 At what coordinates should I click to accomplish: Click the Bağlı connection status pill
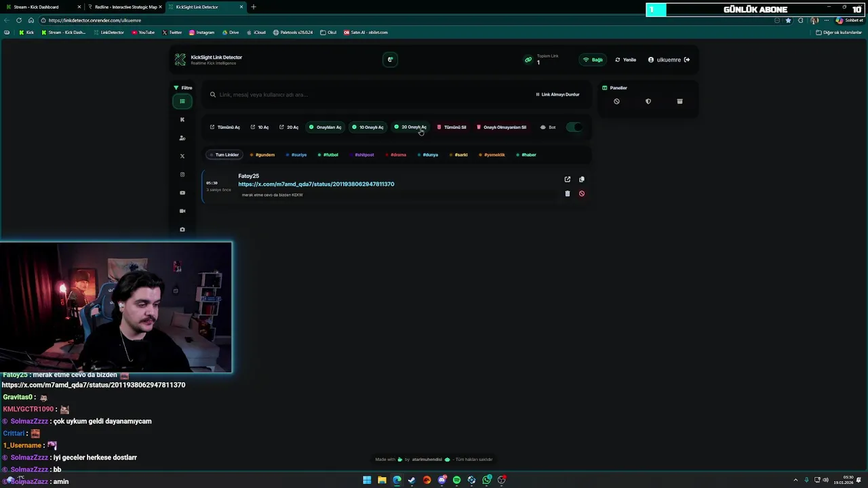pyautogui.click(x=593, y=60)
